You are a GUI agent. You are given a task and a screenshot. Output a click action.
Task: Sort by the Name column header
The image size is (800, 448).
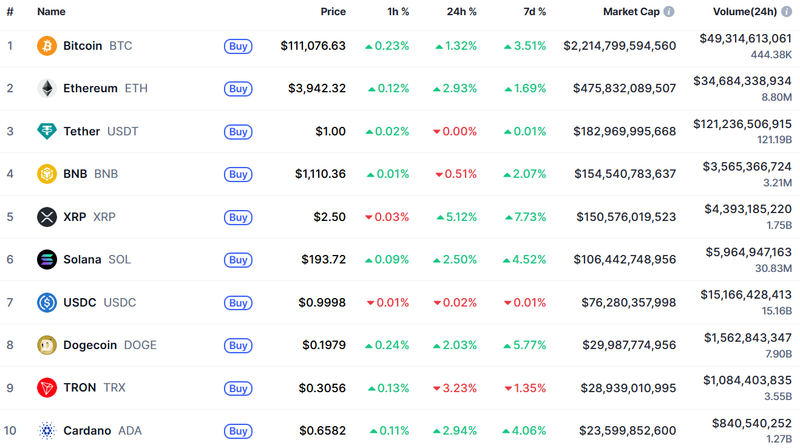point(51,12)
